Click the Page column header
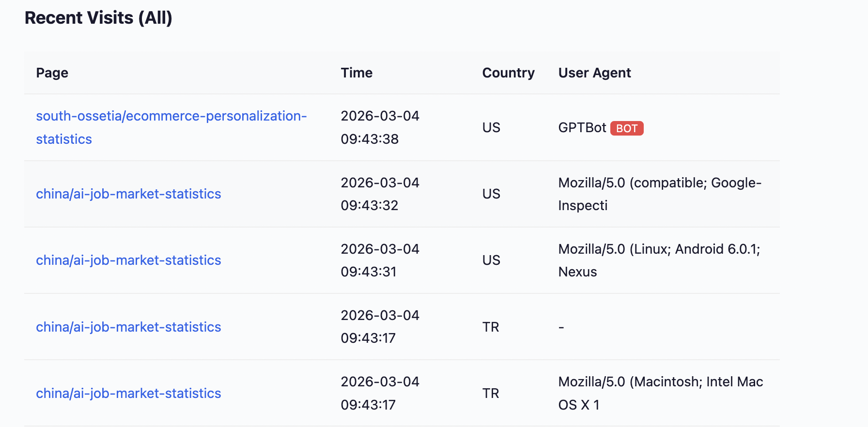The width and height of the screenshot is (868, 427). [x=52, y=73]
